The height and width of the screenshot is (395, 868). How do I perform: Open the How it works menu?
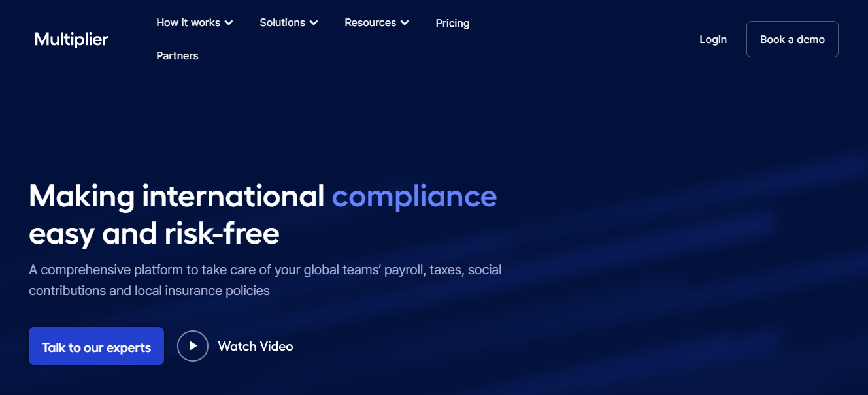(195, 23)
